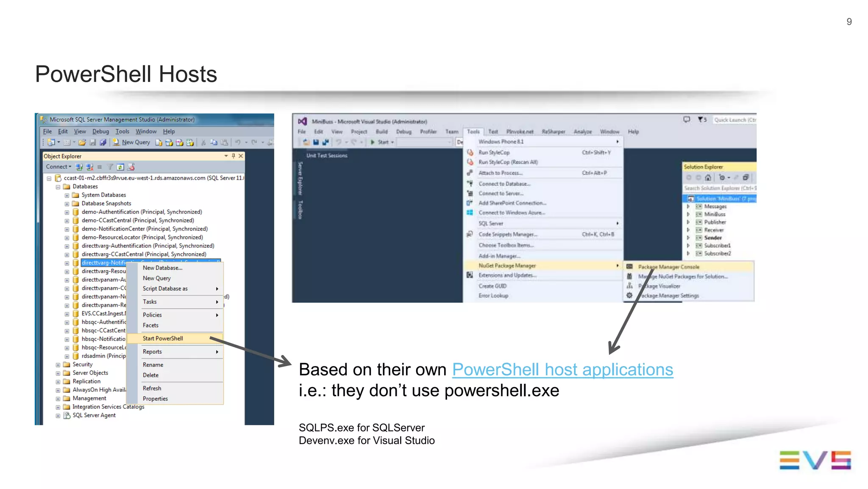Viewport: 868px width, 489px height.
Task: Open the Connect dropdown in Object Explorer
Action: (59, 167)
